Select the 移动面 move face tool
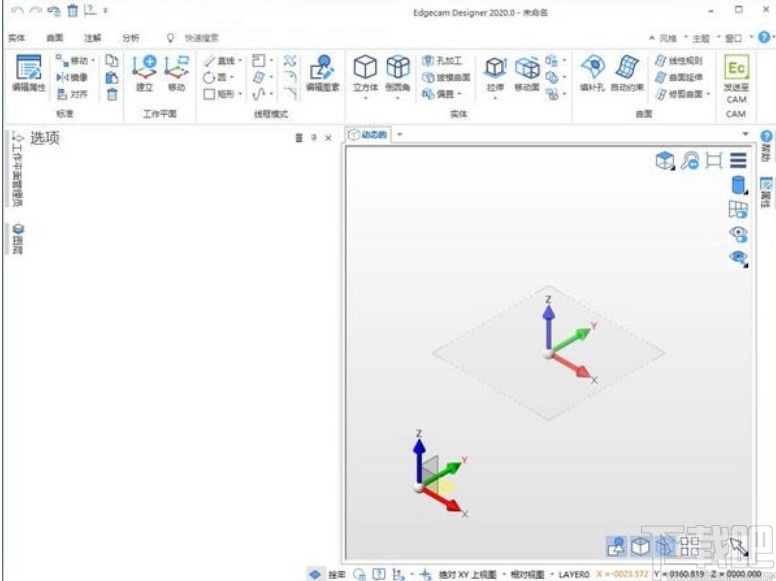776x581 pixels. point(527,73)
